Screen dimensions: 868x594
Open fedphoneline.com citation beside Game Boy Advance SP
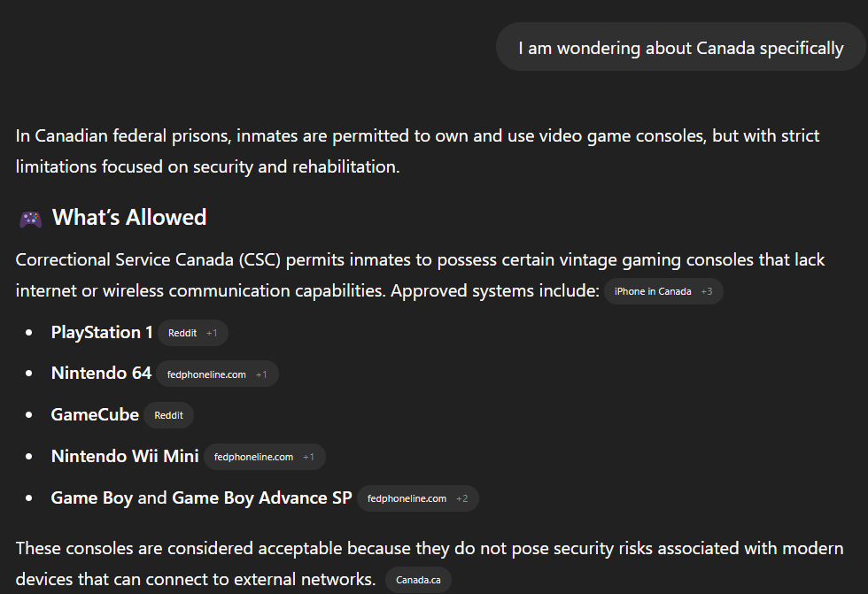tap(407, 498)
